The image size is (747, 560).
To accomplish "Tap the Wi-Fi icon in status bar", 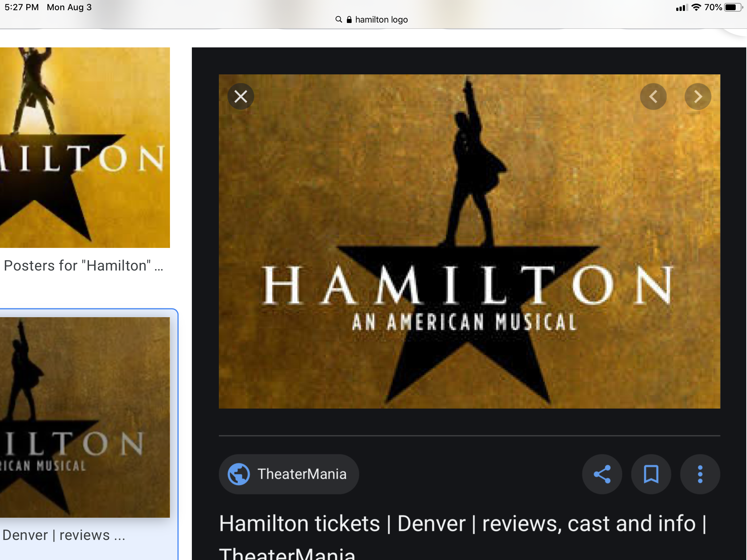I will pyautogui.click(x=696, y=7).
